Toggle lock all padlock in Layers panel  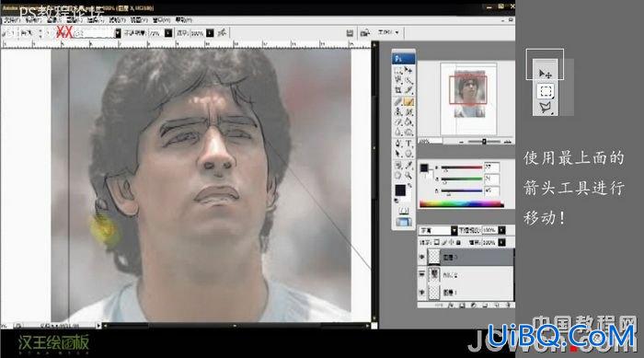tap(458, 243)
